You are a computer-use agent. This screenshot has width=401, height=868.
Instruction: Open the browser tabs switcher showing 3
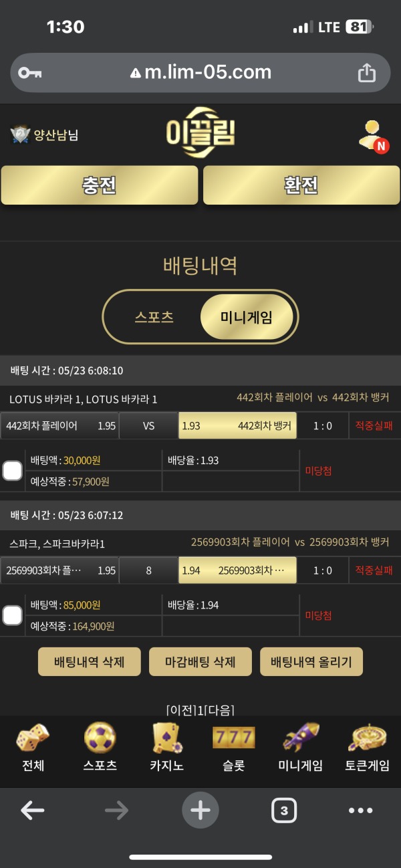[283, 810]
